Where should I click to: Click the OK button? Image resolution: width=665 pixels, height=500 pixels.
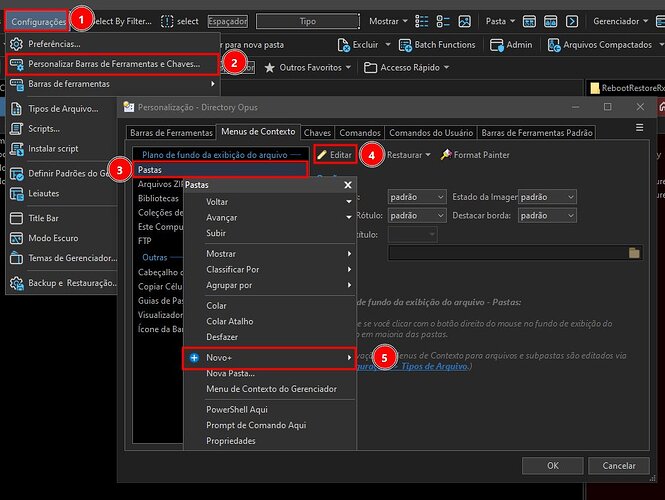tap(553, 466)
